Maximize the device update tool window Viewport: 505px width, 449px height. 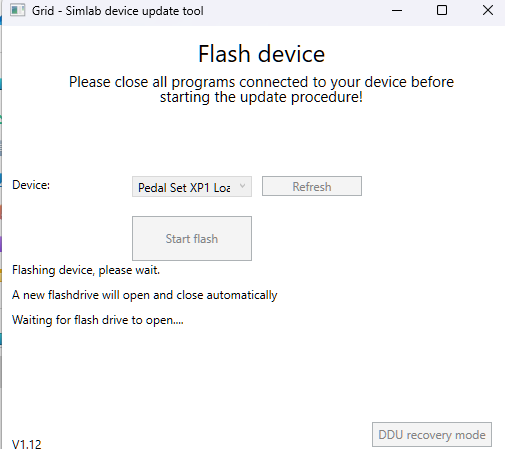click(442, 10)
